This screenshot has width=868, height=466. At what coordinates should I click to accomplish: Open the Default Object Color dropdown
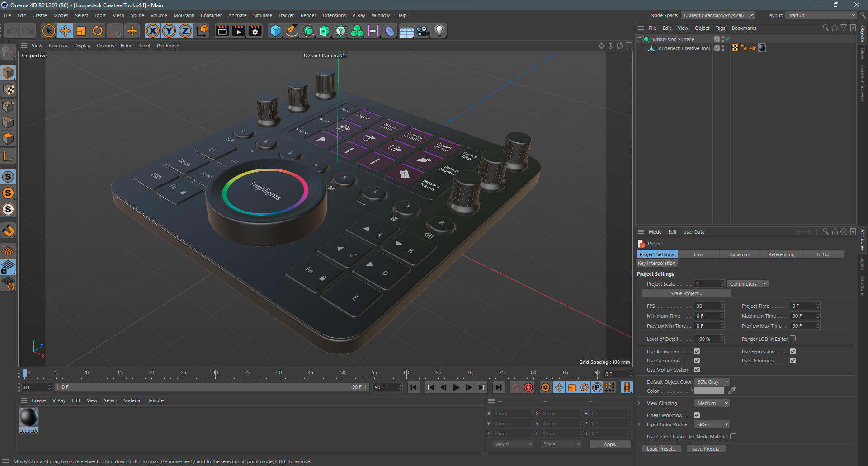point(712,382)
